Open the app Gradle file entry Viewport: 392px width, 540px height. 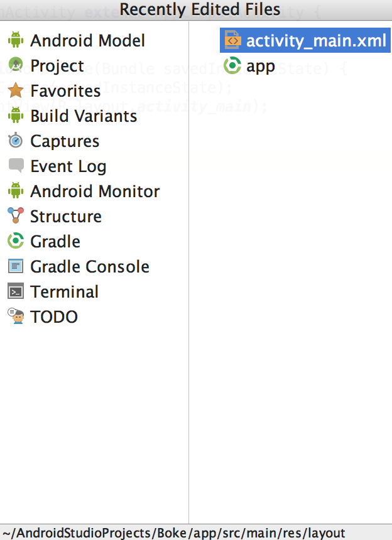pos(260,66)
